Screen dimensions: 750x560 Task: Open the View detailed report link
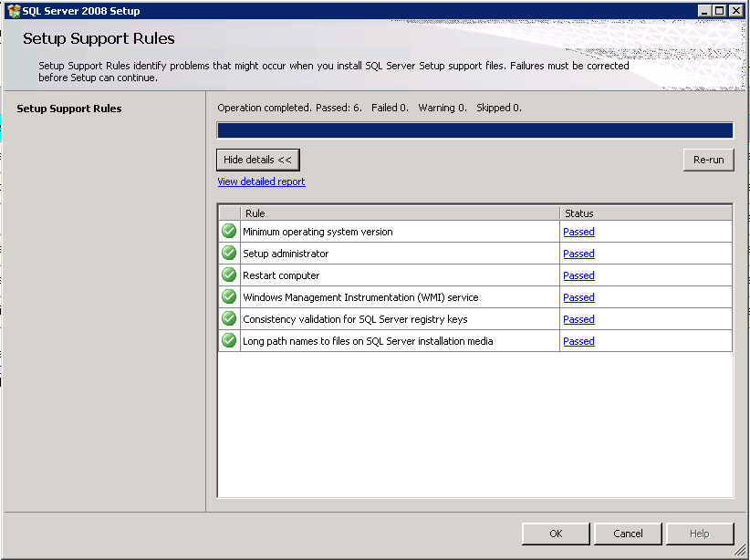(261, 181)
